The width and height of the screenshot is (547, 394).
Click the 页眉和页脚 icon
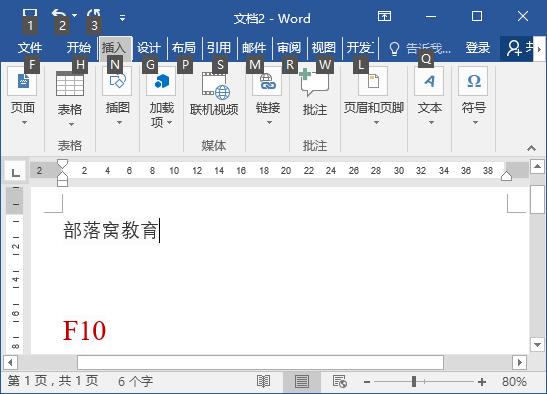[x=373, y=81]
